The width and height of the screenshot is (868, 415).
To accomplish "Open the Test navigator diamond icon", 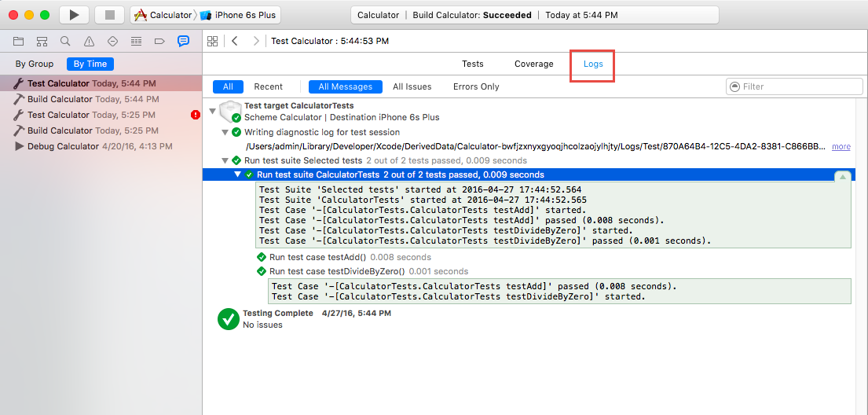I will [x=112, y=41].
